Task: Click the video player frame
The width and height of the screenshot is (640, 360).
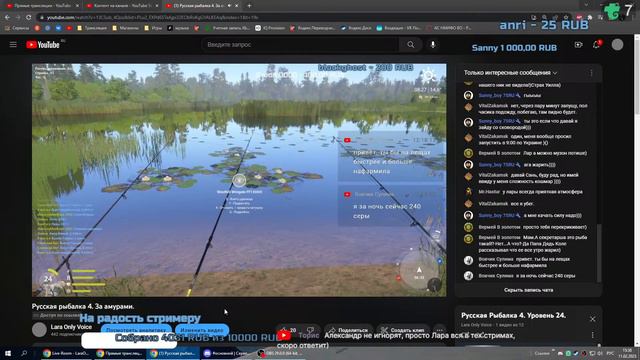Action: coord(239,180)
